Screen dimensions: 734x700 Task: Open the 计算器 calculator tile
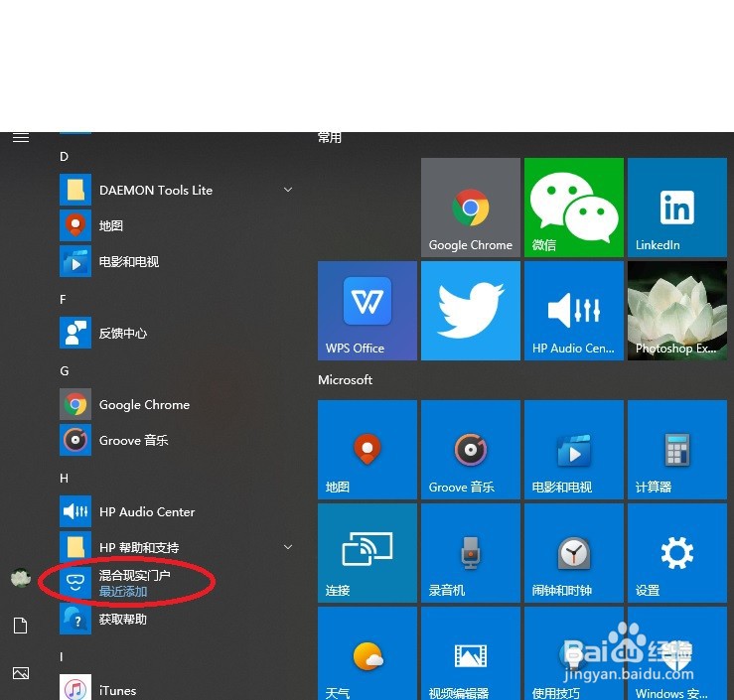tap(677, 450)
